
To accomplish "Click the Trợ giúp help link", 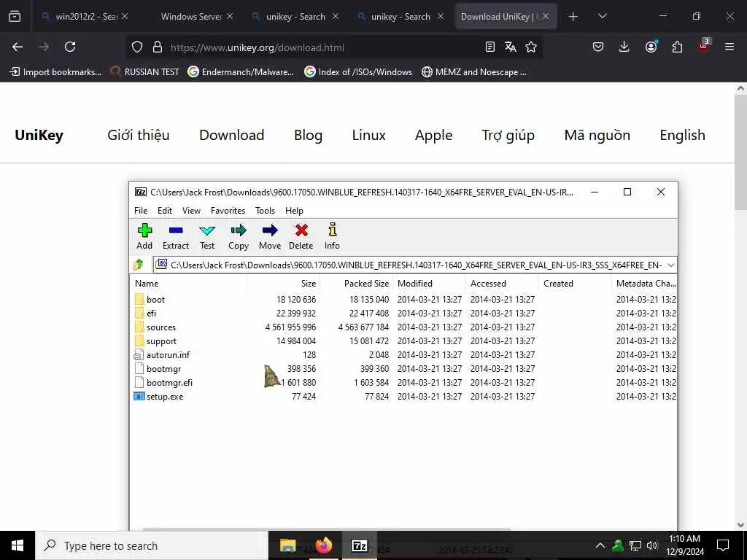I will click(x=508, y=135).
